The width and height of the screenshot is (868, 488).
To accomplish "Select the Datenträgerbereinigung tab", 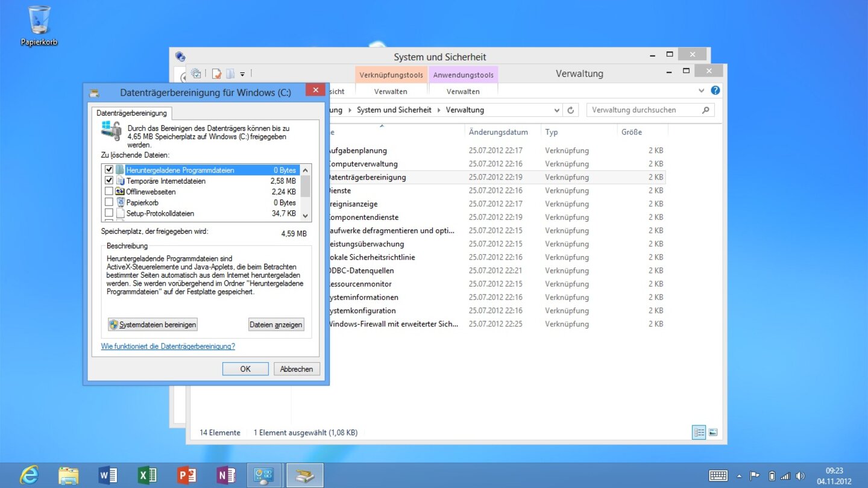I will (x=131, y=113).
